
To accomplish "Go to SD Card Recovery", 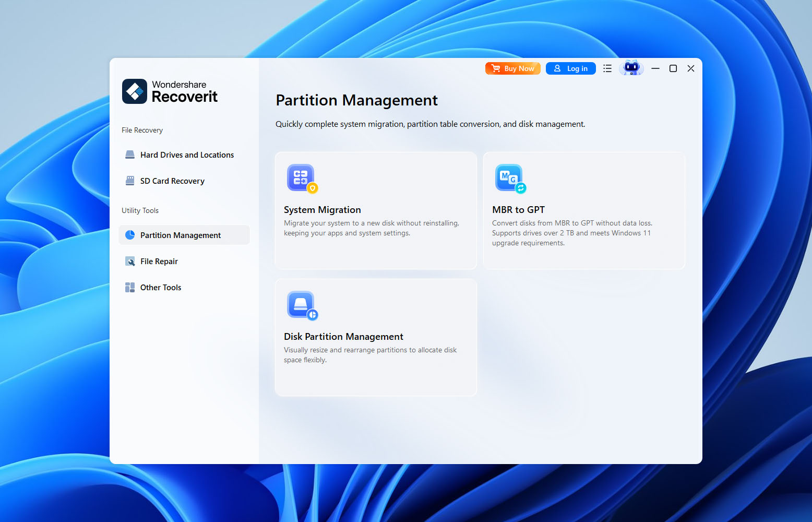I will click(184, 181).
